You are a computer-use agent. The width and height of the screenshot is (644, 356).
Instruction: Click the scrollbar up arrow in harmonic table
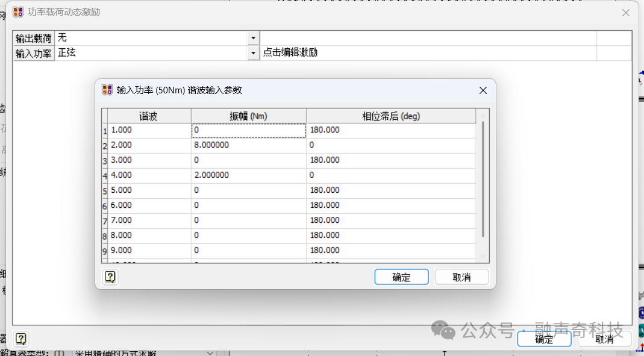483,115
